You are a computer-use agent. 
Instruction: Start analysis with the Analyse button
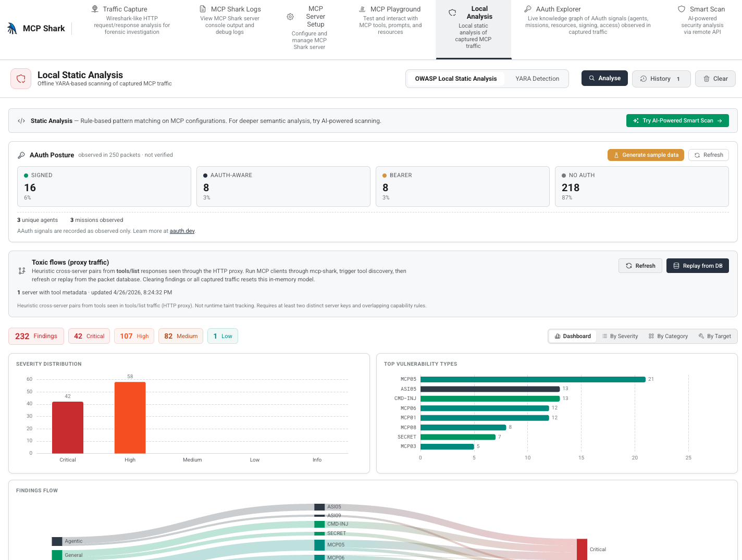point(604,78)
